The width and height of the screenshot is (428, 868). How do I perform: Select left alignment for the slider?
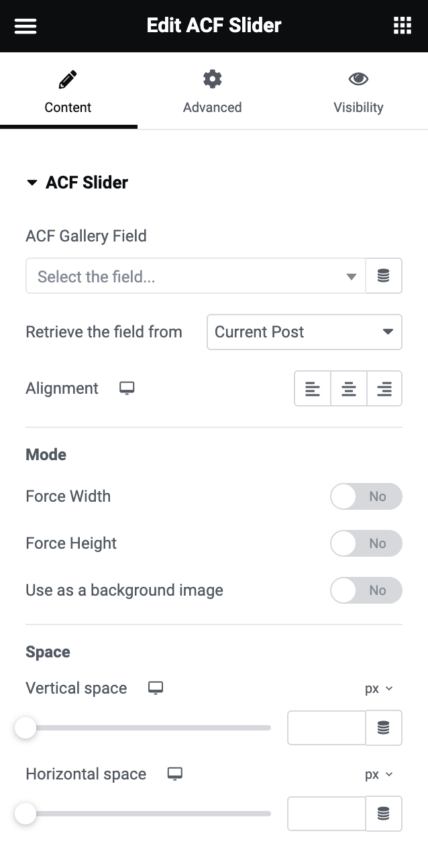[x=312, y=388]
